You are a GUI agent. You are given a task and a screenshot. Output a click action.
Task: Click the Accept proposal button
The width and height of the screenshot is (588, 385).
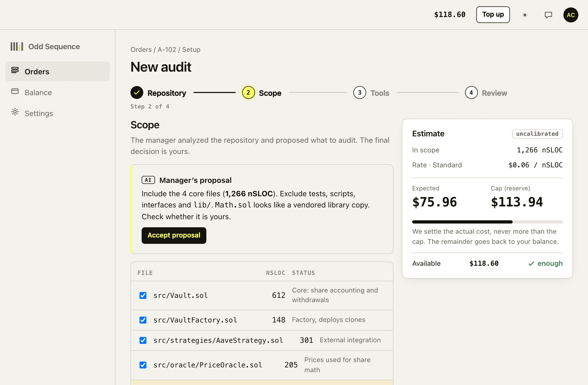174,235
